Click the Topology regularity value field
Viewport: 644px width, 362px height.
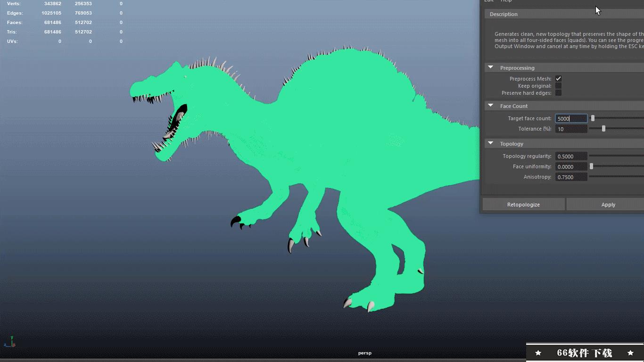coord(571,156)
